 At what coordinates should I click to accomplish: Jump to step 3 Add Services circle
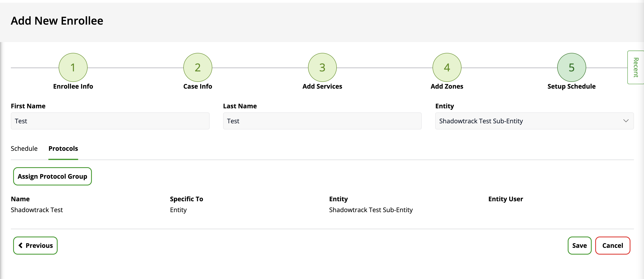(322, 67)
